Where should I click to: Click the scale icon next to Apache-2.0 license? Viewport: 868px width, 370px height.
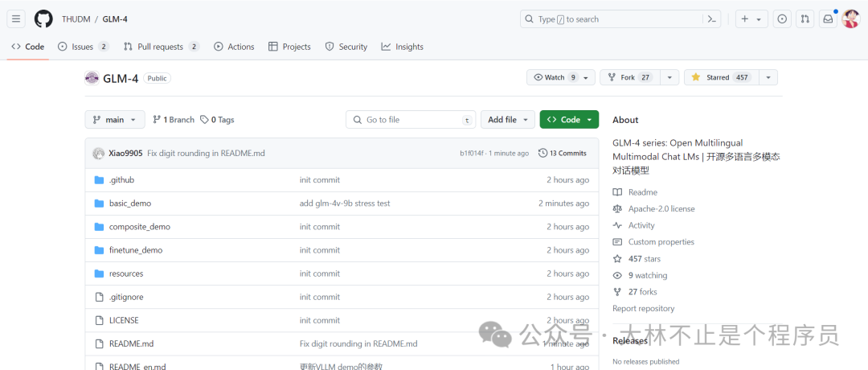[617, 209]
